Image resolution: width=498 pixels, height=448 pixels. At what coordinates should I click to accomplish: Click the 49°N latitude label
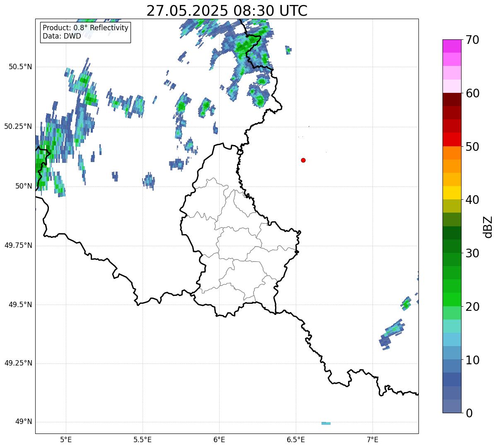pyautogui.click(x=24, y=421)
